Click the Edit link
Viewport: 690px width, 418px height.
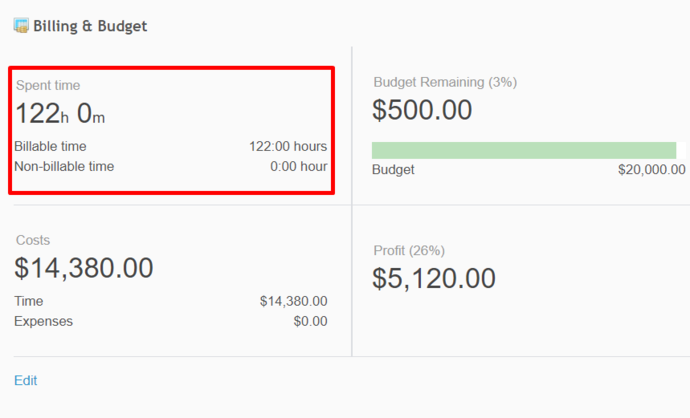point(25,380)
